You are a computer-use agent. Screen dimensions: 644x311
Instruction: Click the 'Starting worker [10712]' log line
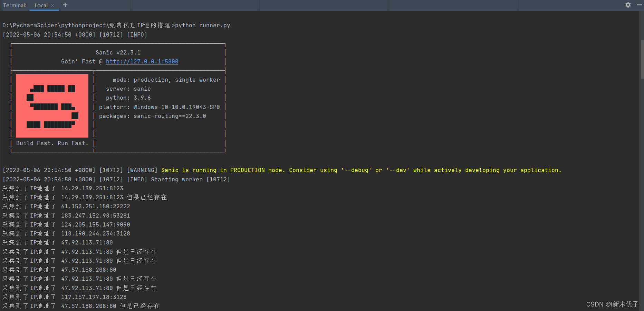(116, 179)
